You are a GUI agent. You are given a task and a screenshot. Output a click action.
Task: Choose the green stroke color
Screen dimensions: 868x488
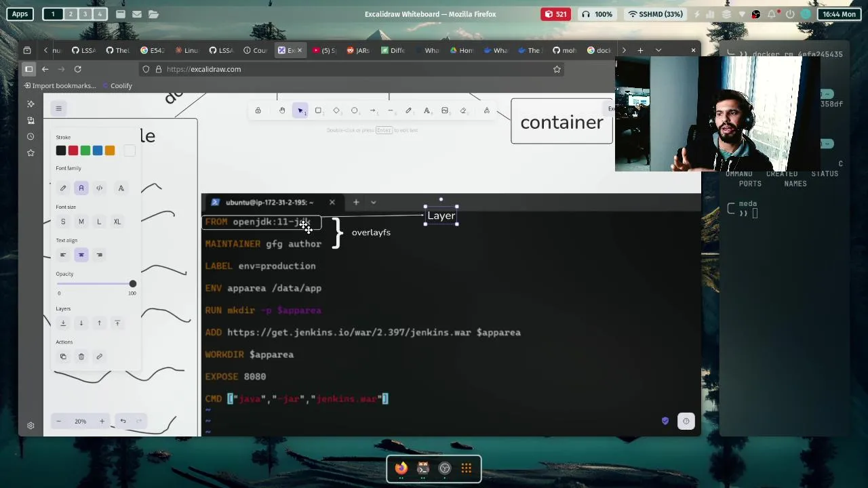pyautogui.click(x=85, y=150)
